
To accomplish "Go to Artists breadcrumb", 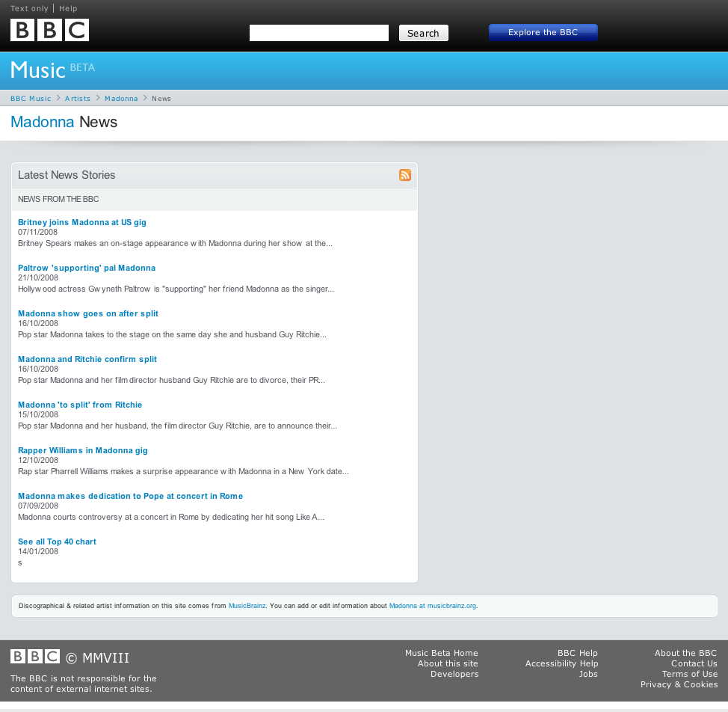I will (x=78, y=99).
